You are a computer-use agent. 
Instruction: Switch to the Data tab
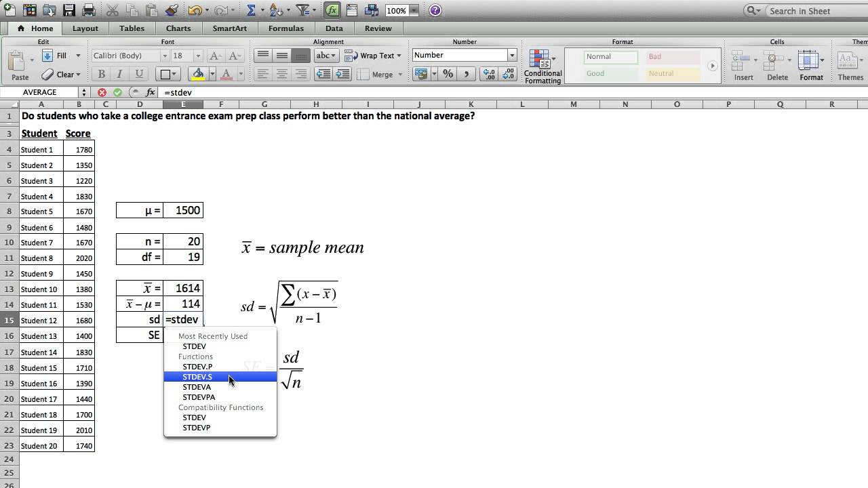click(x=334, y=28)
